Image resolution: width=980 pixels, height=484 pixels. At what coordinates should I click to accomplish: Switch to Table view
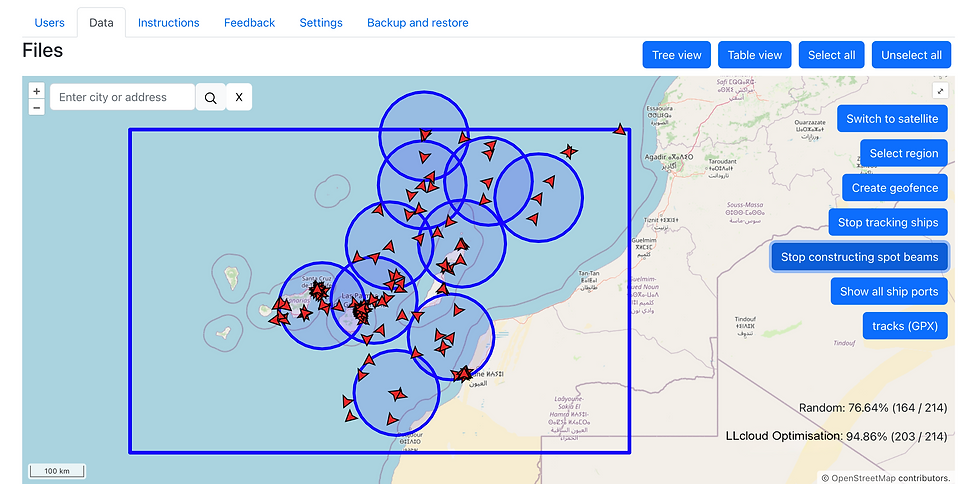(754, 55)
